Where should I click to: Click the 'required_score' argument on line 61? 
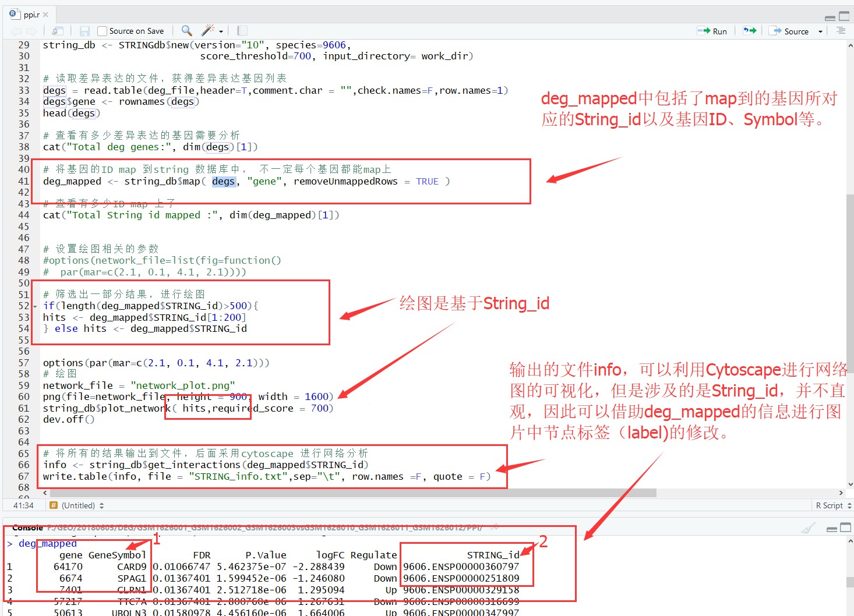tap(253, 408)
